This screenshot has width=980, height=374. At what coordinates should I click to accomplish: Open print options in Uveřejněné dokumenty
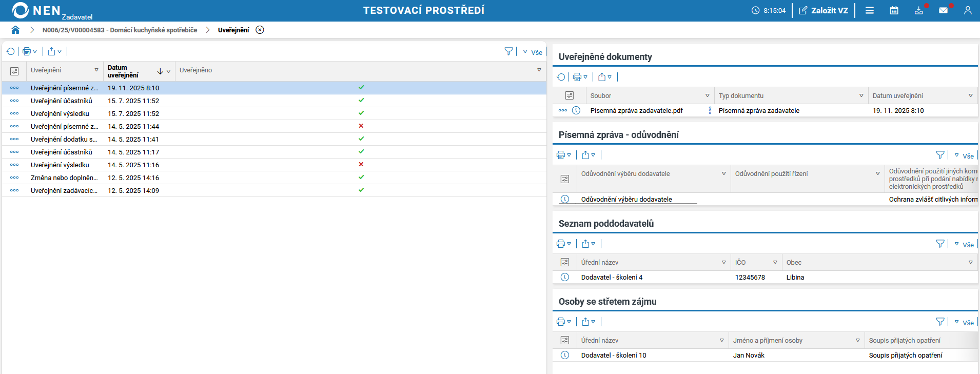click(580, 77)
